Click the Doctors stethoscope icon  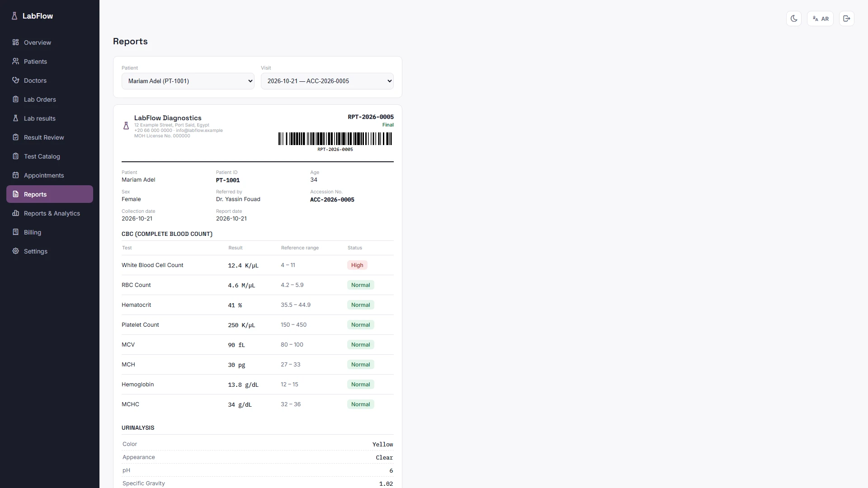click(x=15, y=80)
